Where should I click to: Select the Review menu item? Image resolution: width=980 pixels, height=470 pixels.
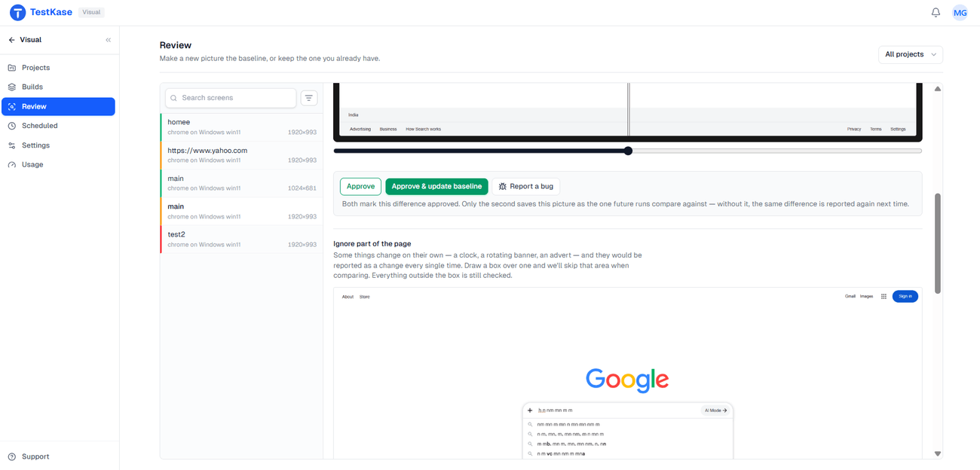coord(58,107)
